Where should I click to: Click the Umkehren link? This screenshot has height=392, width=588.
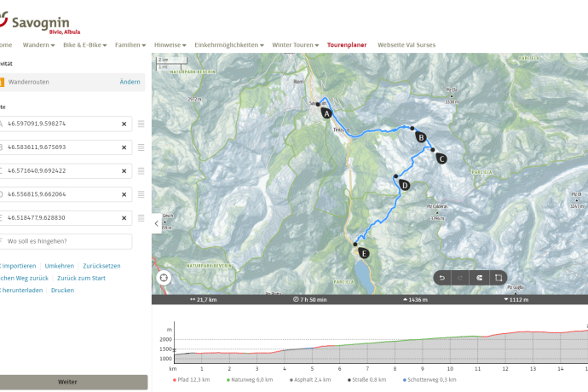pos(59,266)
